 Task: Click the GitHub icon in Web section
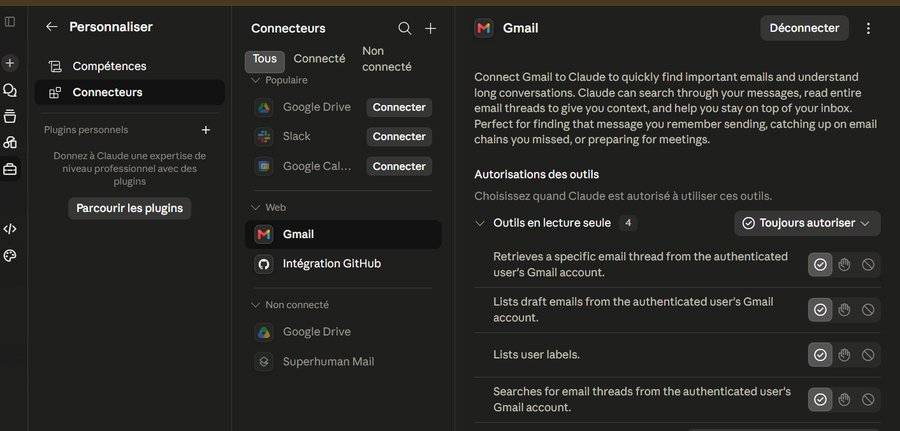coord(263,264)
